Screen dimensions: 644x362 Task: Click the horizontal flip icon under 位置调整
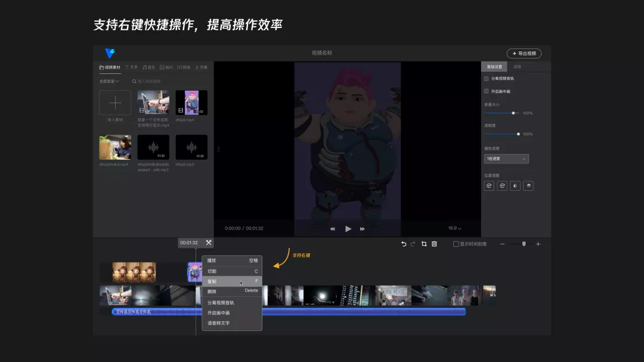(x=515, y=185)
